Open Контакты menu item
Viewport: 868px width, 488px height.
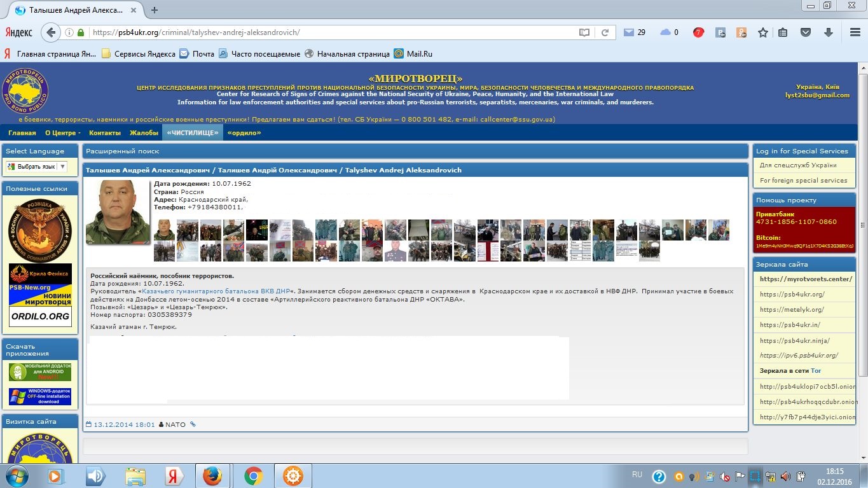(105, 133)
